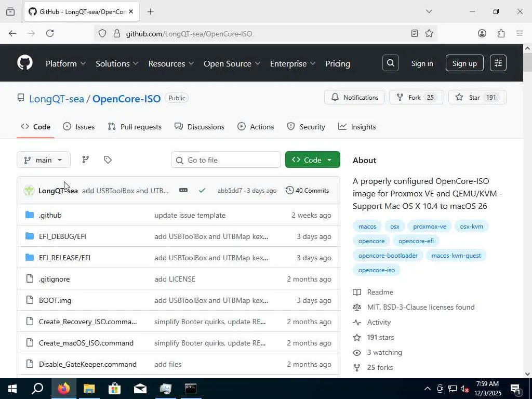Click the GitHub logo in header

point(25,63)
